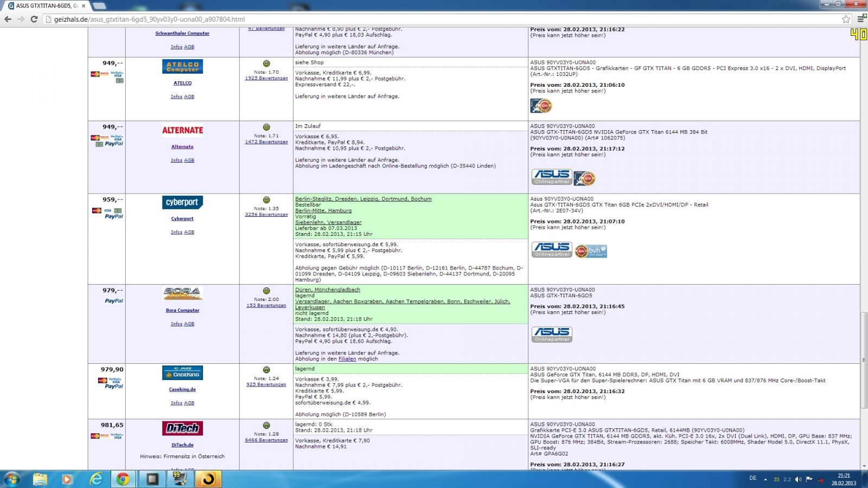Click the browser forward arrow
This screenshot has width=868, height=488.
pos(21,19)
